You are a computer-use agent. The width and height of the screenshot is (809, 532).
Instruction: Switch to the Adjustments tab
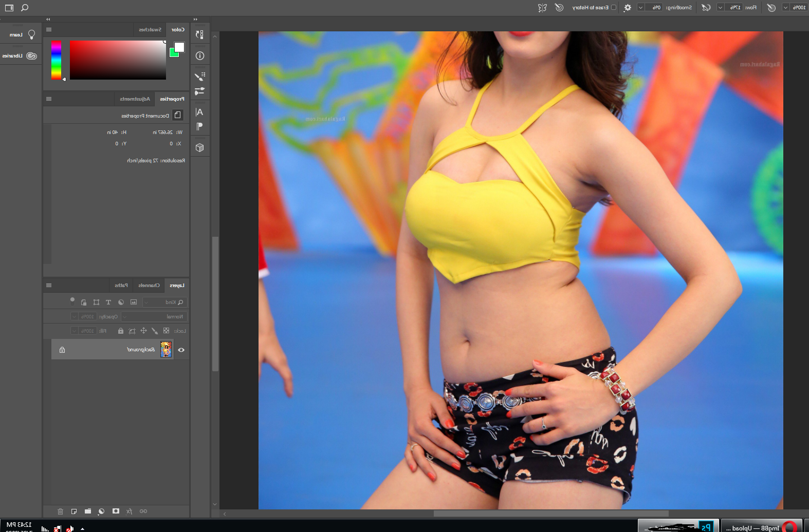[135, 99]
